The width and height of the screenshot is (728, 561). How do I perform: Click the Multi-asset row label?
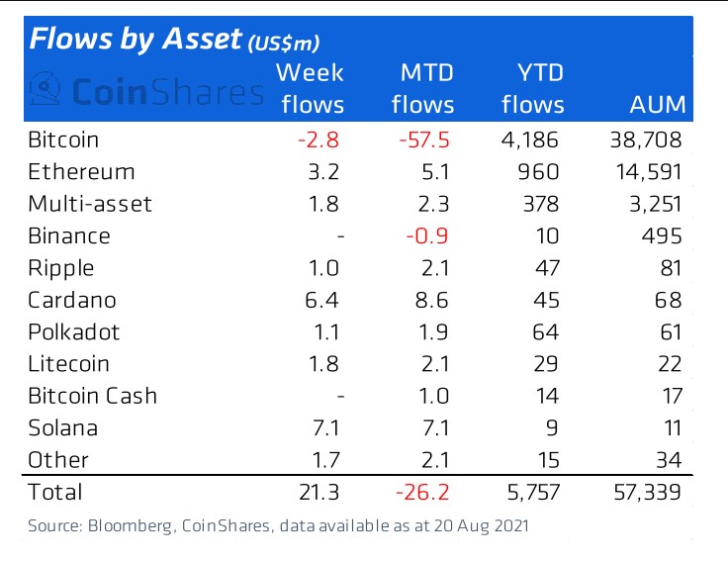(x=90, y=204)
